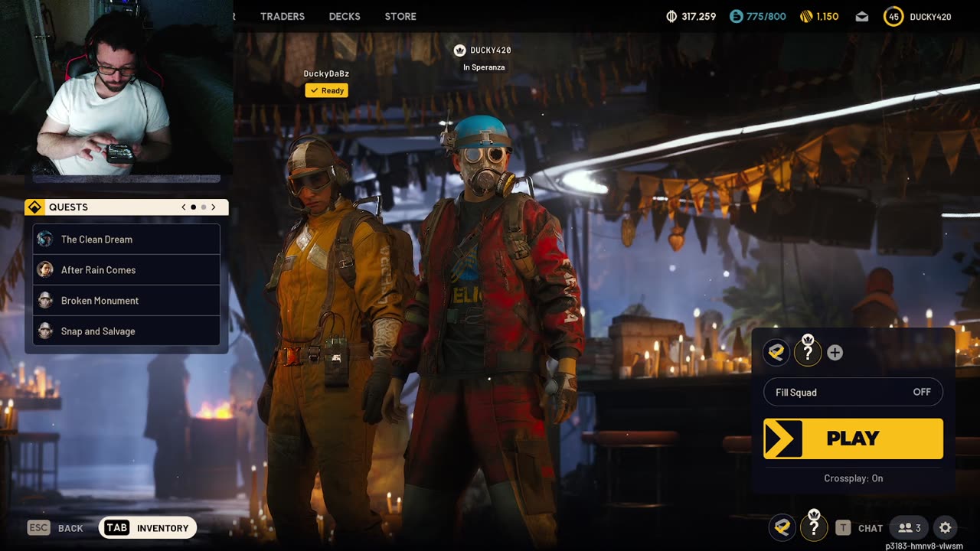This screenshot has width=980, height=551.
Task: Click the yellow Ready status badge
Action: pyautogui.click(x=327, y=90)
